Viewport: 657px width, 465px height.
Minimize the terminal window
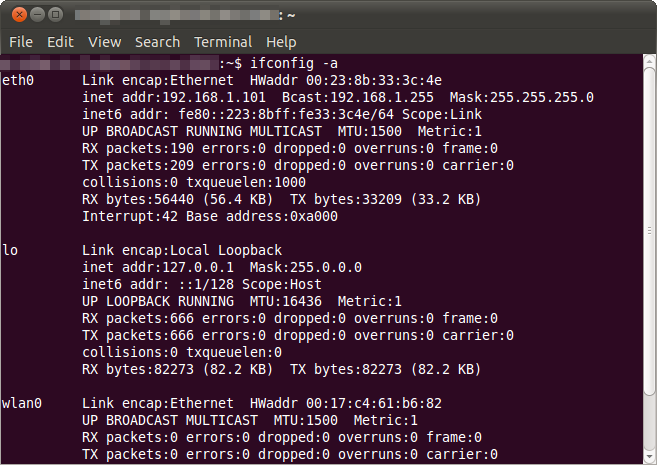click(x=37, y=15)
